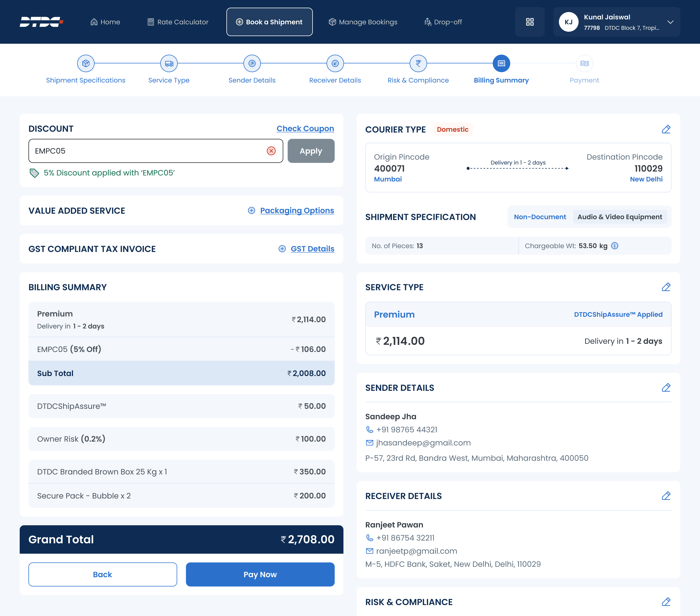Click receiver phone +91 86754 32211
The width and height of the screenshot is (700, 616).
tap(405, 538)
